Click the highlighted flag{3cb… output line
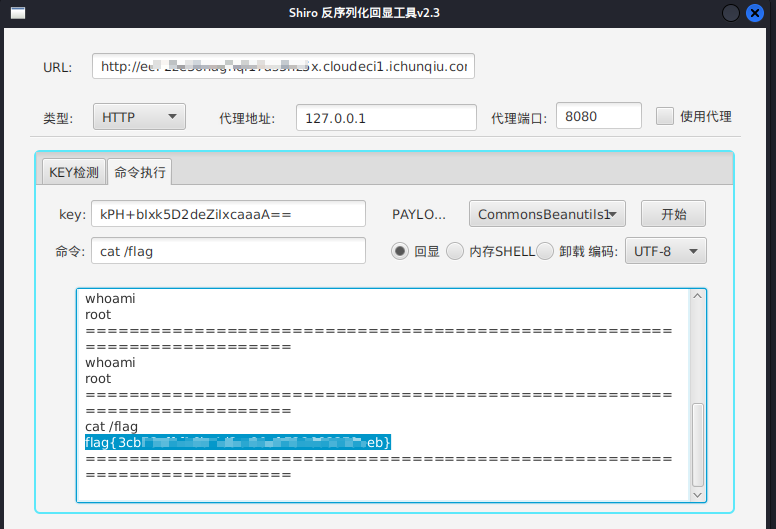Viewport: 776px width, 529px height. point(238,442)
